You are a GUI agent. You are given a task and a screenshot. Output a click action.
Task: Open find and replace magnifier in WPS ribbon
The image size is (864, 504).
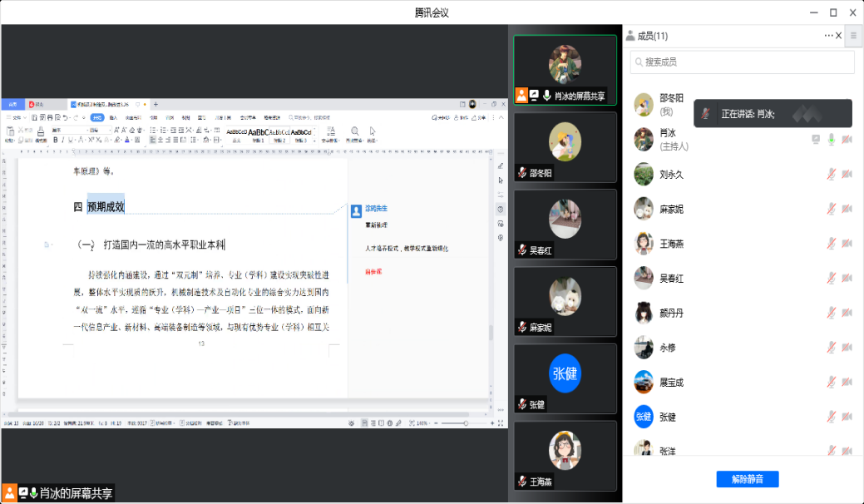[355, 133]
